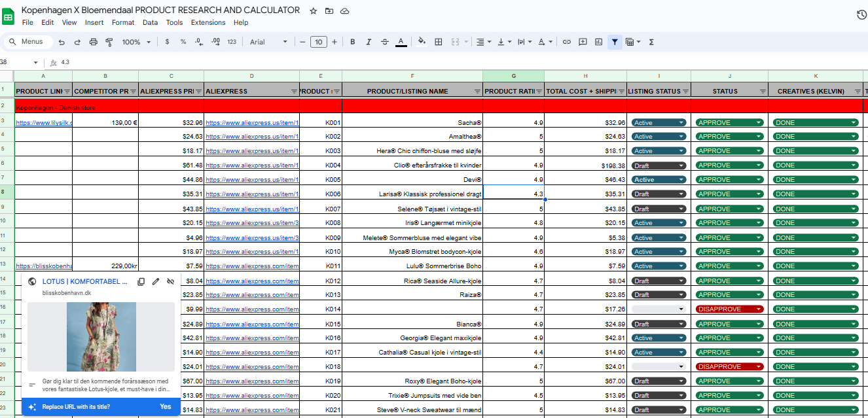868x418 pixels.
Task: Open the vertical align dropdown
Action: (x=504, y=42)
